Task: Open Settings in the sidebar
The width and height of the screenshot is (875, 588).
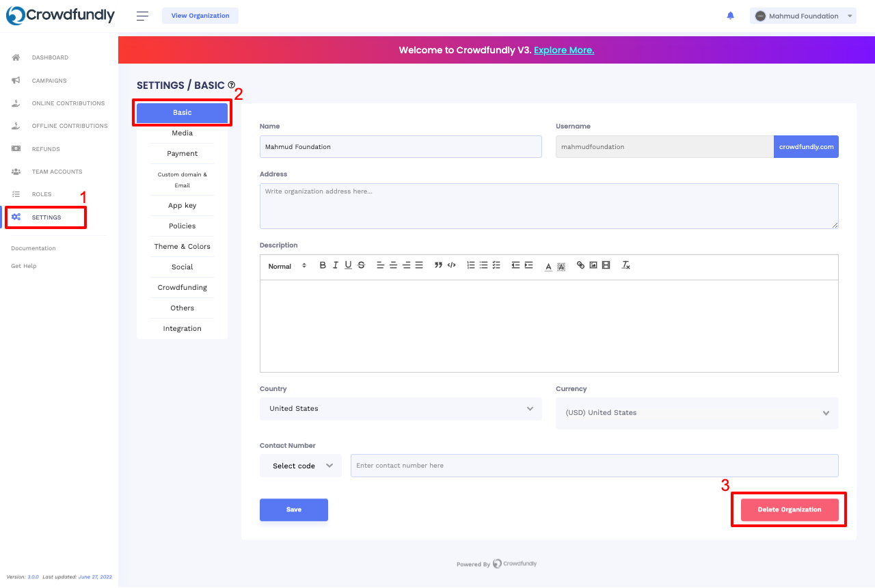Action: 46,217
